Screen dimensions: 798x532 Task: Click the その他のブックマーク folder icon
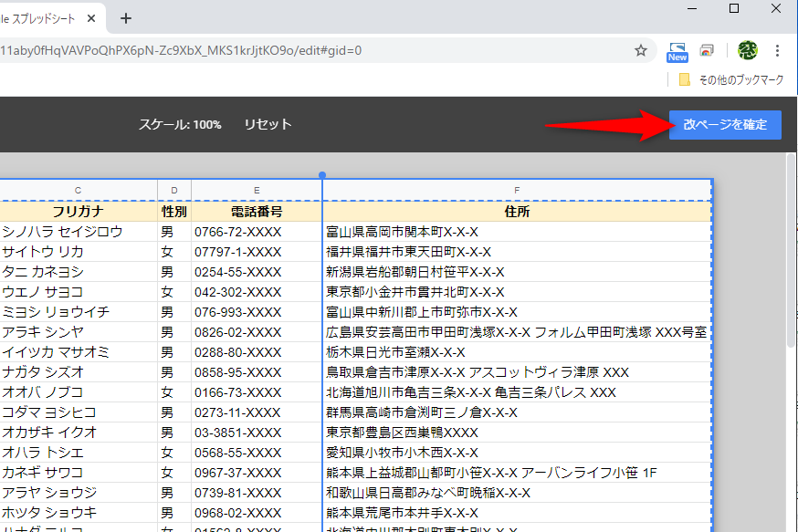click(685, 79)
